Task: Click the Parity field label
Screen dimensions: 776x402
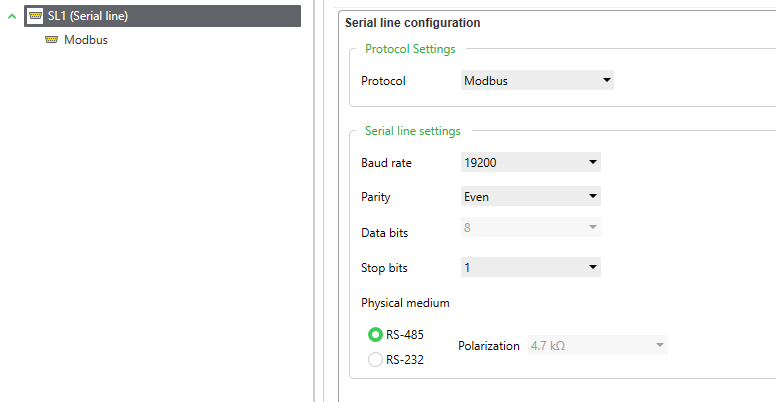Action: pyautogui.click(x=376, y=197)
